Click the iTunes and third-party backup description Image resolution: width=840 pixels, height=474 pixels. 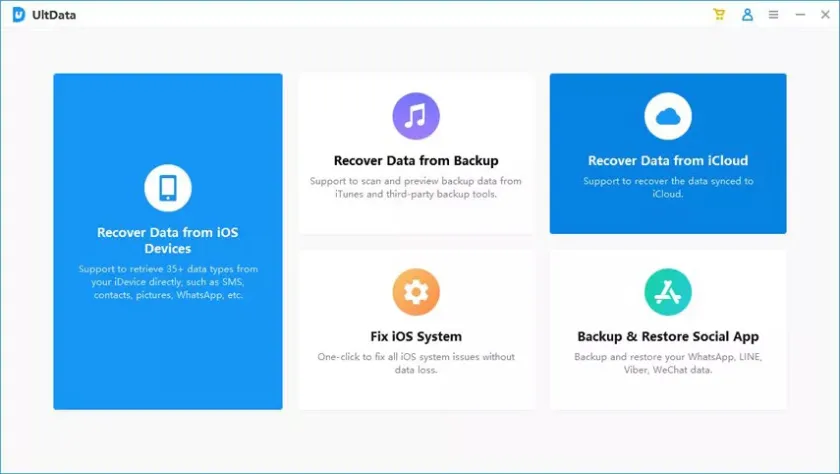tap(416, 187)
